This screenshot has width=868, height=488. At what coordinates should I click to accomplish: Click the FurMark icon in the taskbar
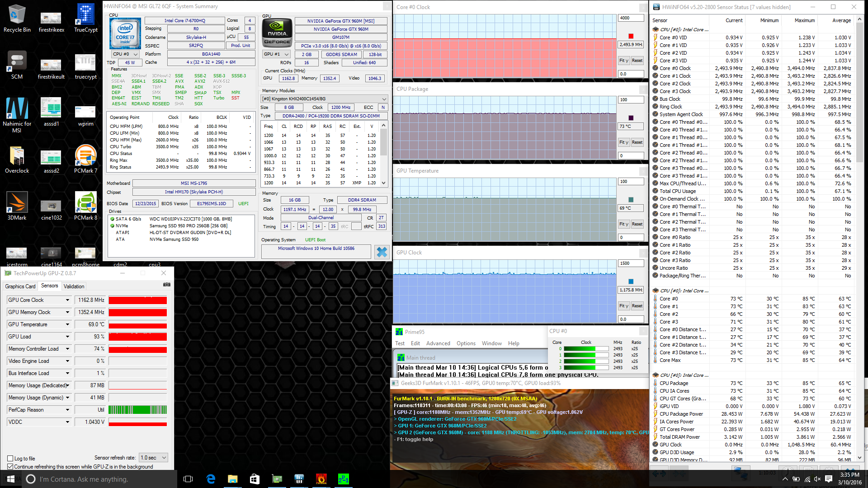coord(321,479)
